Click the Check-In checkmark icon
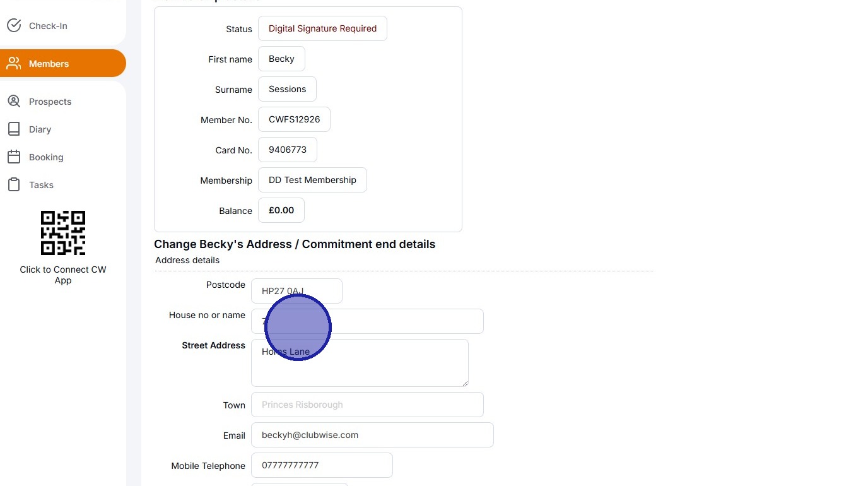The height and width of the screenshot is (486, 868). 14,26
